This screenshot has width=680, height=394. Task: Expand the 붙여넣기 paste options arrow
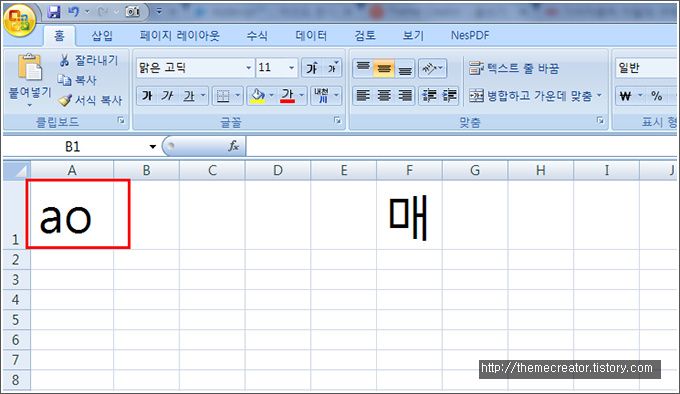29,105
